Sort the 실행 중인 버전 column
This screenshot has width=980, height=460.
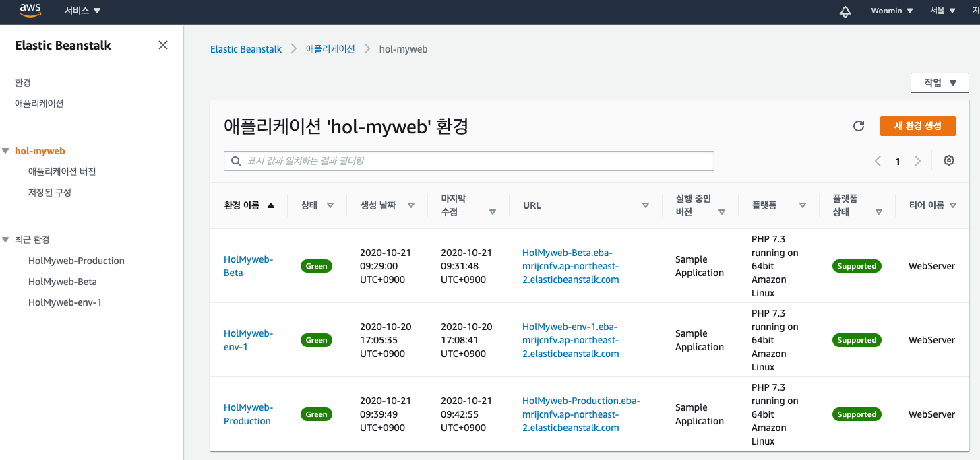[x=722, y=212]
